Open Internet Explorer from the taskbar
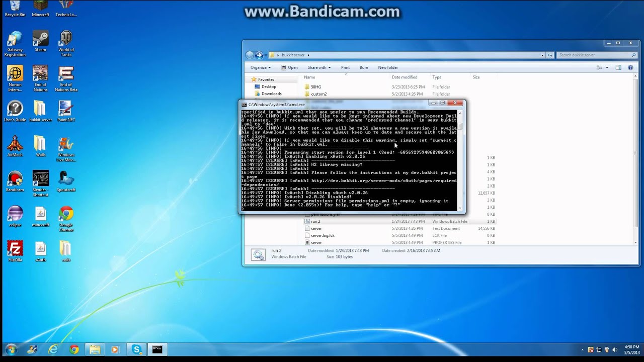Viewport: 644px width, 362px height. click(x=53, y=349)
